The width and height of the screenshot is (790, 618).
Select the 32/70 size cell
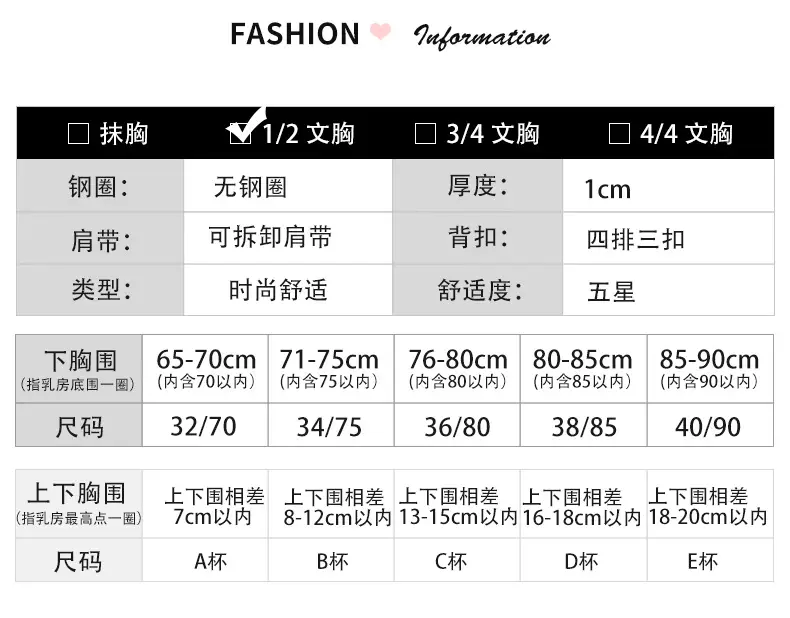coord(205,425)
